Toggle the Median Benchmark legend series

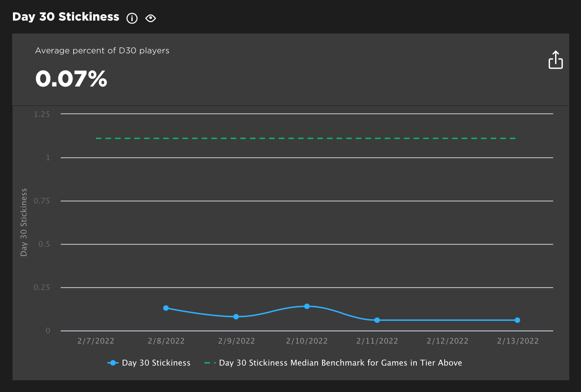pos(333,363)
